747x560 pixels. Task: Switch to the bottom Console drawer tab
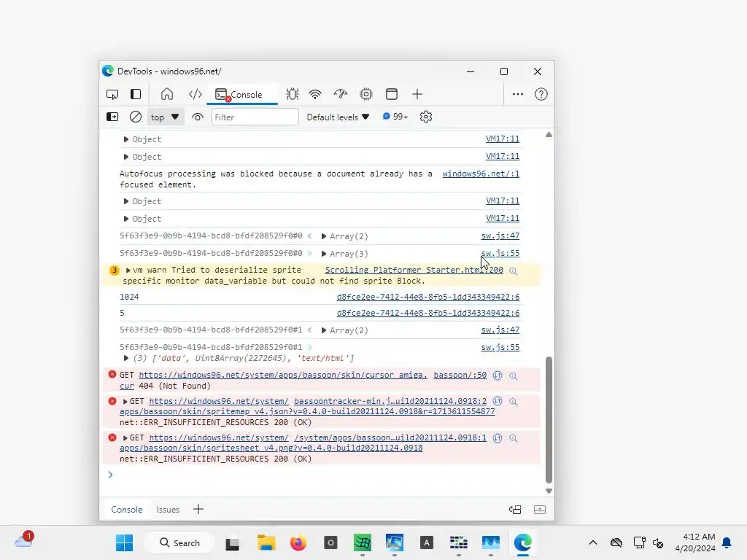pos(127,510)
